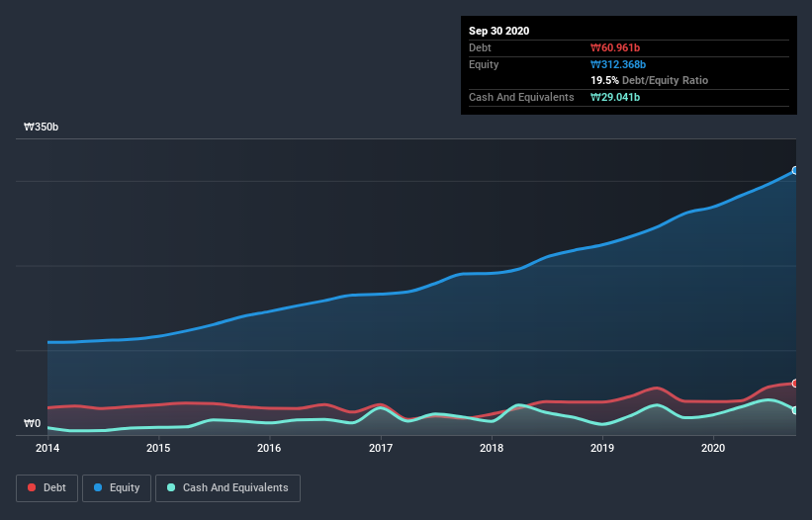This screenshot has height=520, width=812.
Task: Click the Sep 30 2020 tooltip date
Action: pyautogui.click(x=499, y=31)
